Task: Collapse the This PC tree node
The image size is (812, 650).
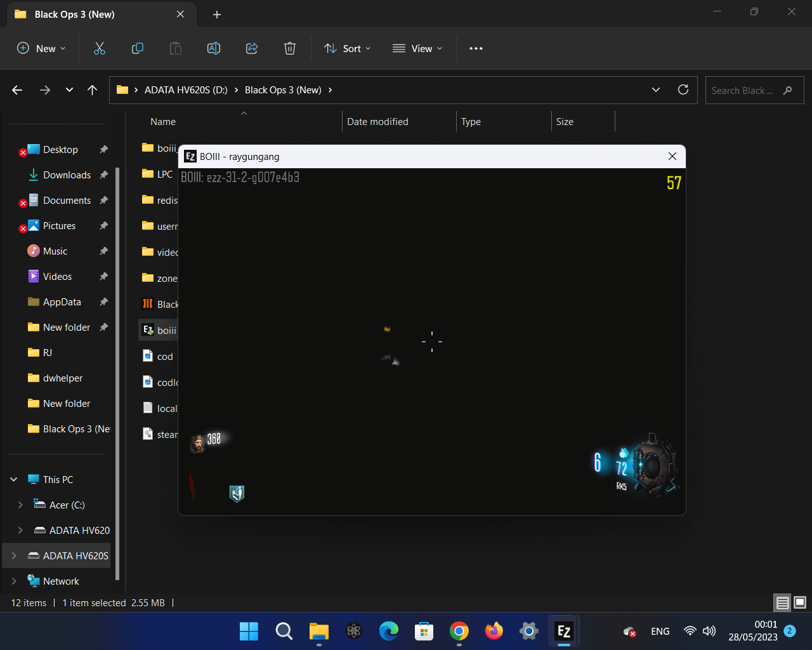Action: coord(14,479)
